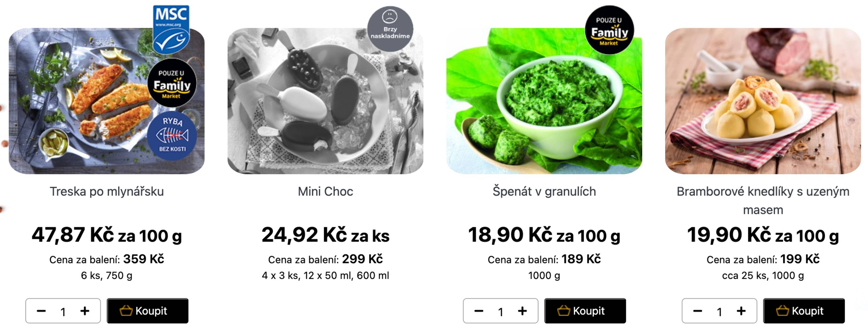Decrease quantity for Špenát v granulích
Image resolution: width=868 pixels, height=330 pixels.
(479, 311)
